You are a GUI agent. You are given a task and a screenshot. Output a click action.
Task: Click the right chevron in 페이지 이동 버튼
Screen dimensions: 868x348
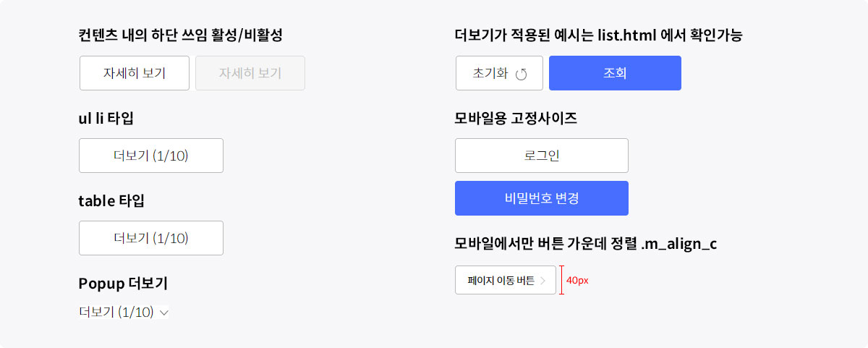(543, 281)
